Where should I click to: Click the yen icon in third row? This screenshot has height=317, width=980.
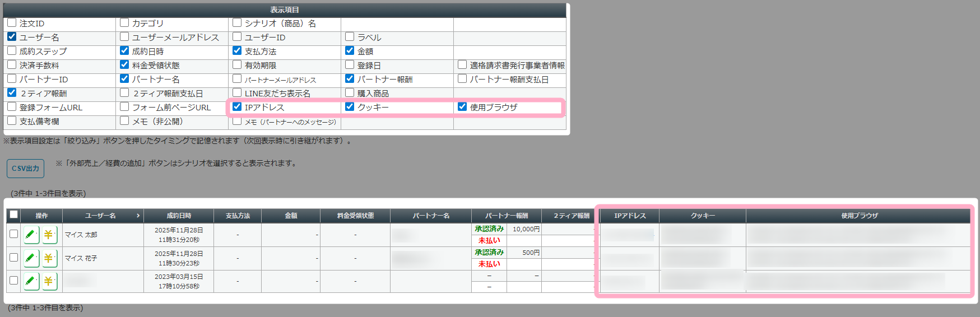[x=49, y=281]
